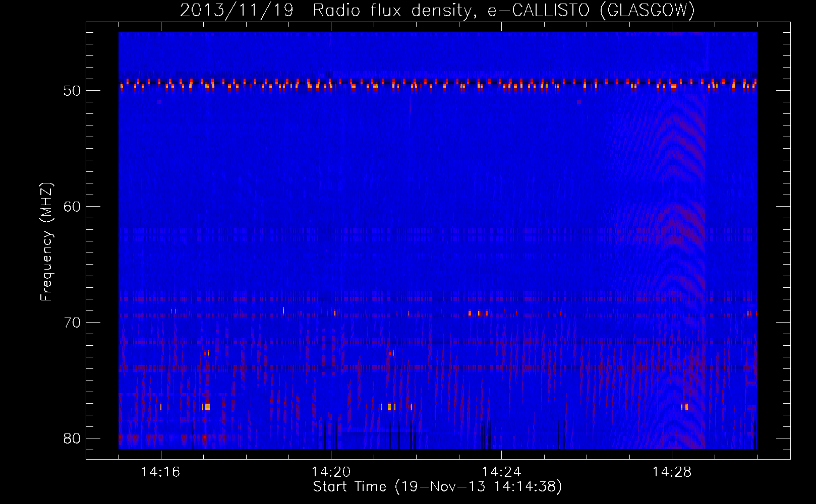Select the 14:24 time tick label

point(501,472)
